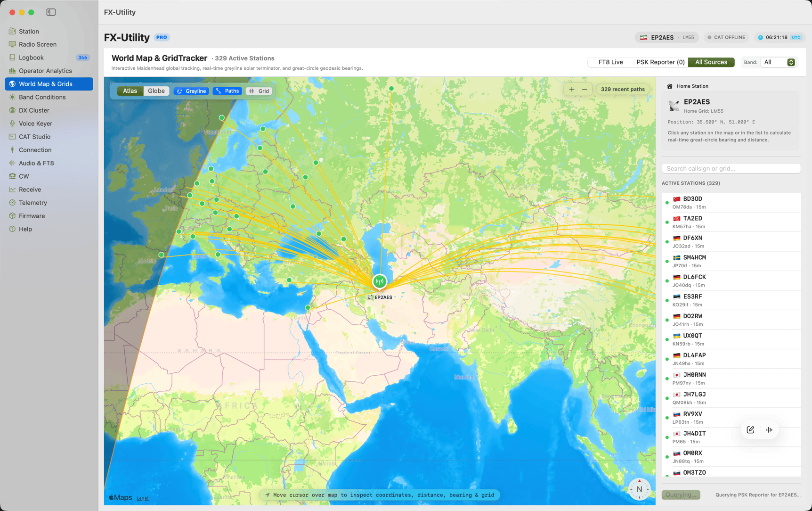This screenshot has width=812, height=511.
Task: Click the CAT OFFLINE status indicator
Action: 726,37
